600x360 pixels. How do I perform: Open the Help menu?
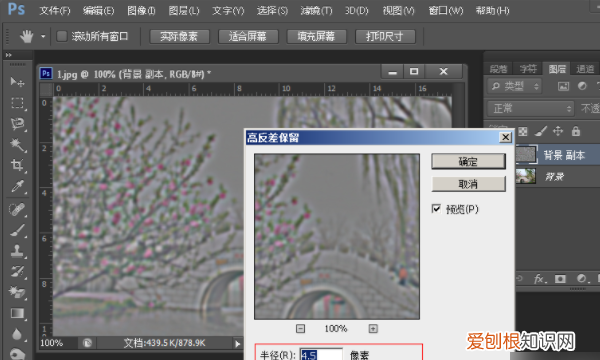[x=492, y=10]
